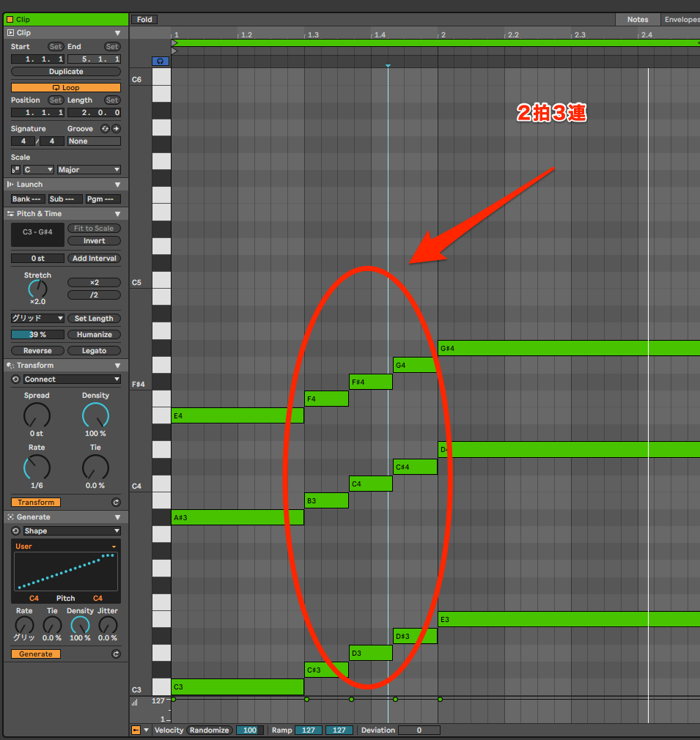Click the Groove hot-swap icon
This screenshot has width=700, height=740.
tap(105, 129)
